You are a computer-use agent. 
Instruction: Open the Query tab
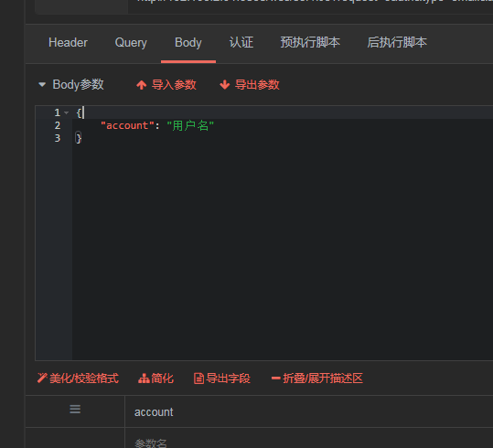point(131,42)
